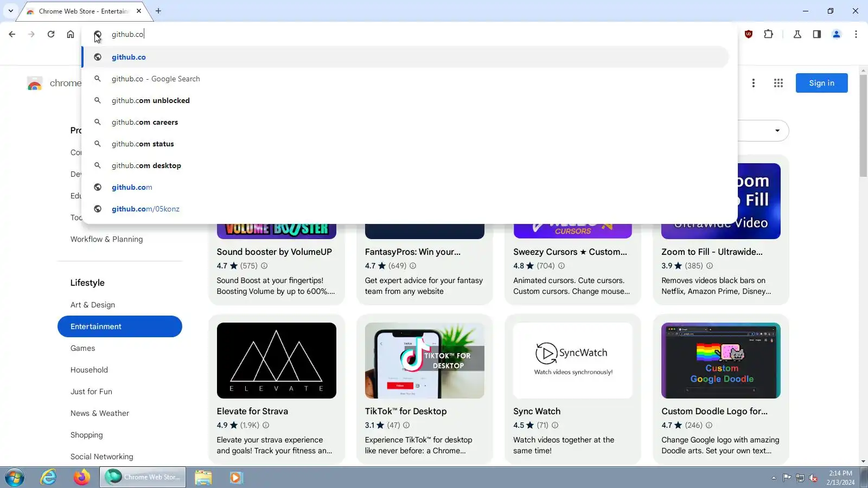868x488 pixels.
Task: Open the Just for Fun category
Action: point(91,391)
